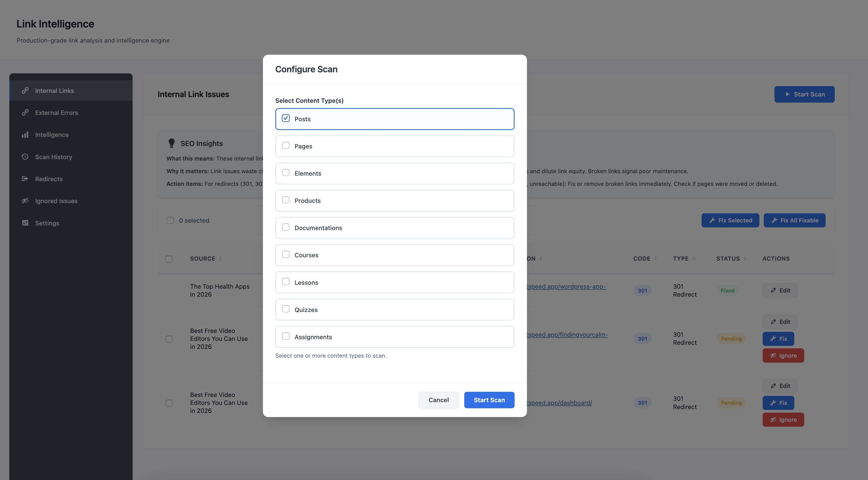This screenshot has width=868, height=480.
Task: Click the Settings sliders icon
Action: (x=25, y=223)
